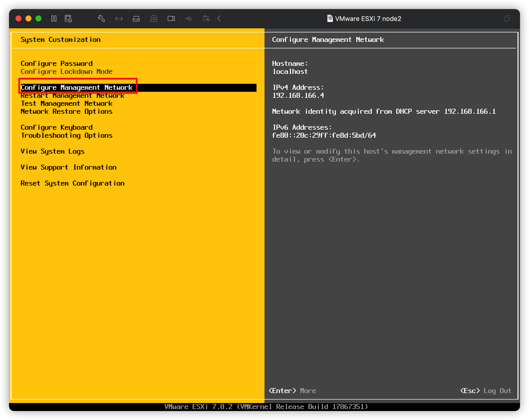This screenshot has height=420, width=529.
Task: Click the camera toolbar icon
Action: (x=171, y=18)
